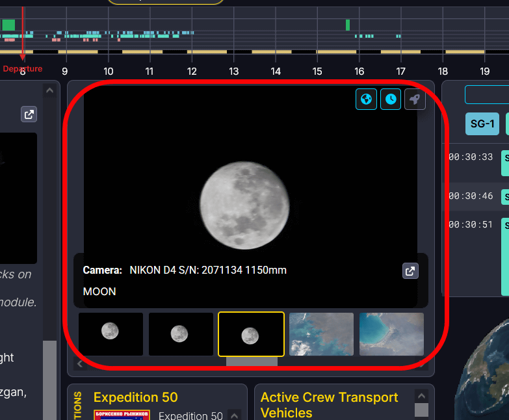Click the 00:30:33 transcript timestamp
The image size is (509, 420).
(471, 157)
